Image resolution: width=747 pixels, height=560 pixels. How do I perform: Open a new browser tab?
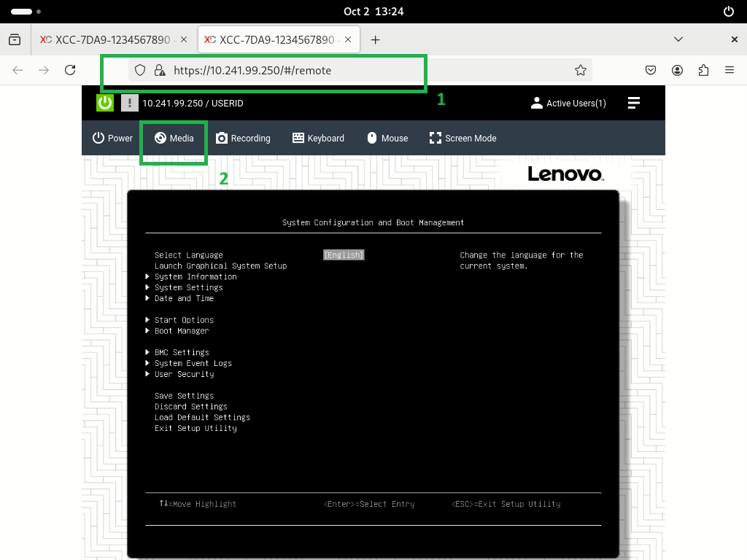pos(376,39)
